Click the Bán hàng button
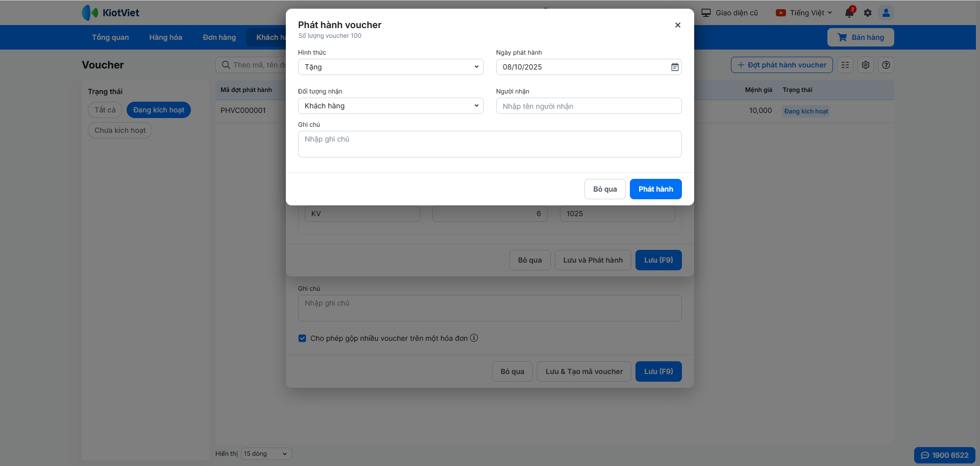980x466 pixels. point(861,37)
